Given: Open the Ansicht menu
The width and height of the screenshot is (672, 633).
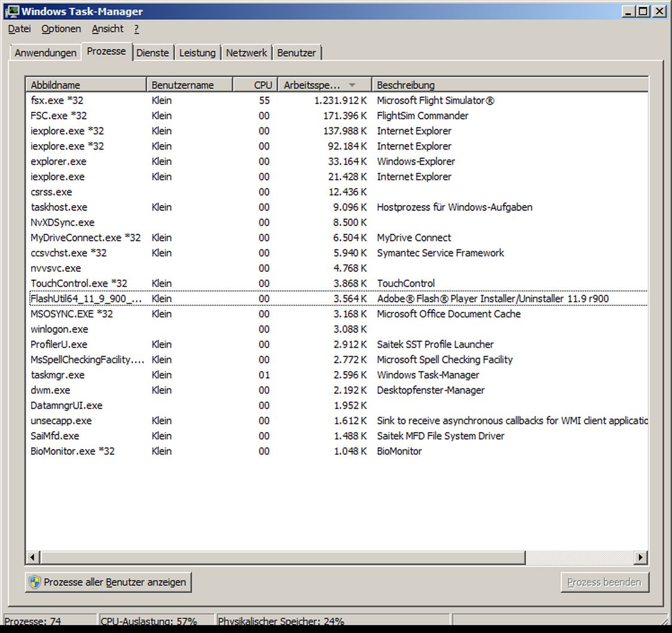Looking at the screenshot, I should (108, 29).
